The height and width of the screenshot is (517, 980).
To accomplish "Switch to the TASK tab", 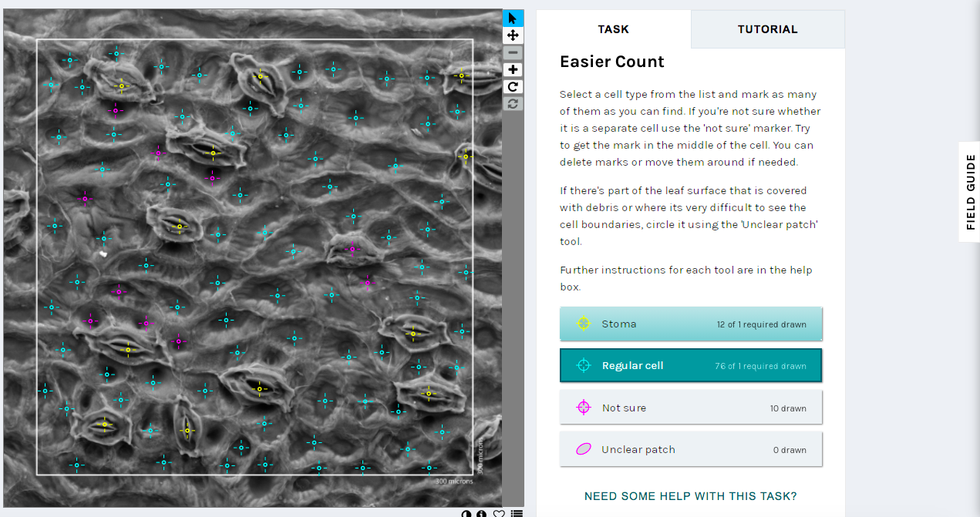I will [614, 29].
